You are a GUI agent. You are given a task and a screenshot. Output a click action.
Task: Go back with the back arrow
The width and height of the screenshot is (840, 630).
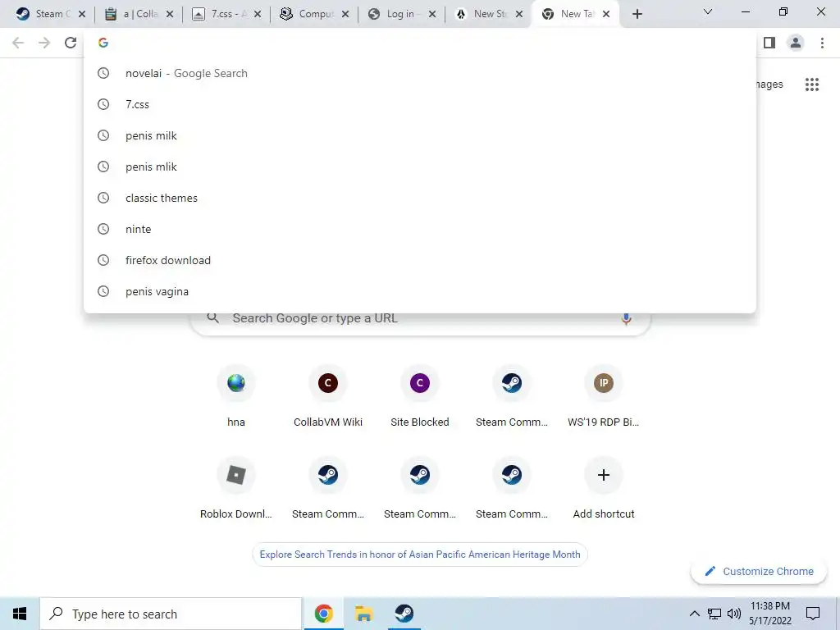18,43
